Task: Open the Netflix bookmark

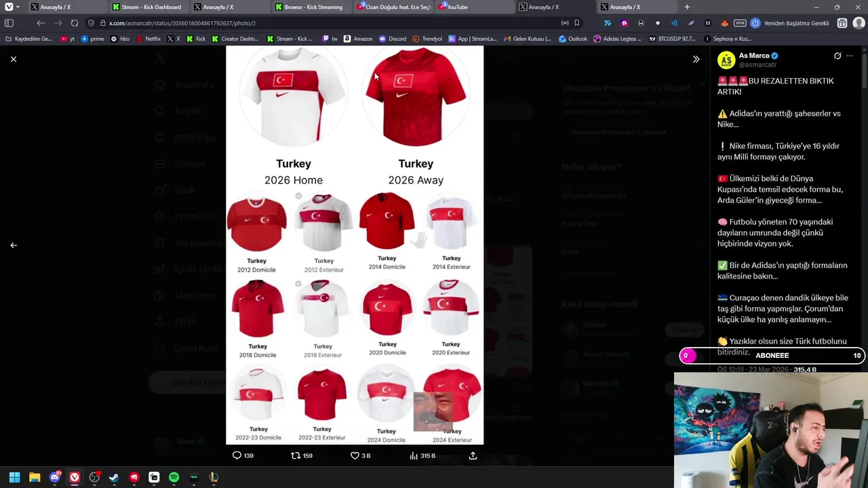Action: coord(149,39)
